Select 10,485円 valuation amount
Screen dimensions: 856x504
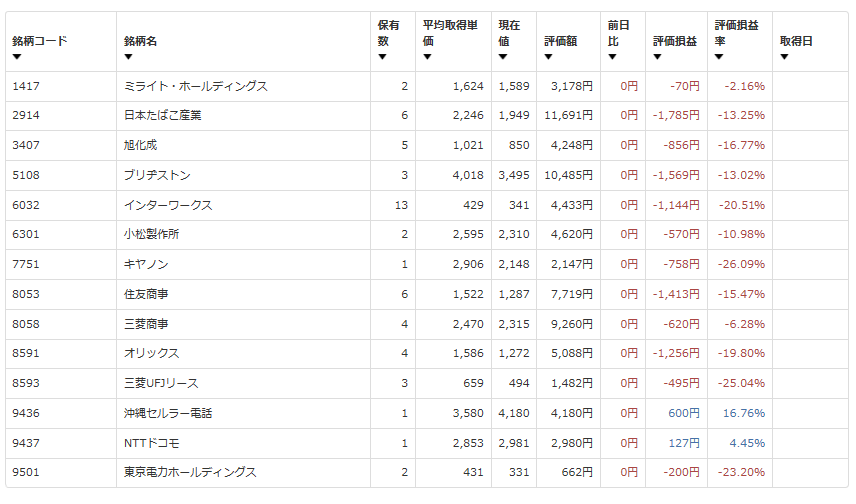[568, 175]
